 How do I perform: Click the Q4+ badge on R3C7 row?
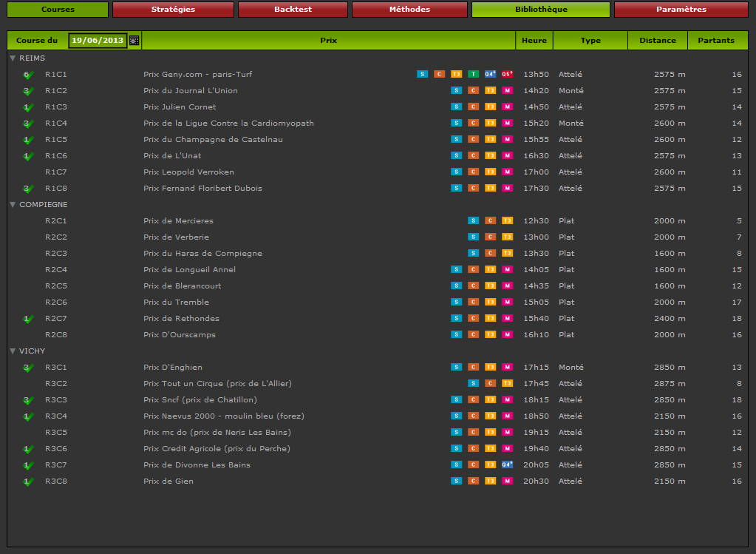pyautogui.click(x=507, y=465)
